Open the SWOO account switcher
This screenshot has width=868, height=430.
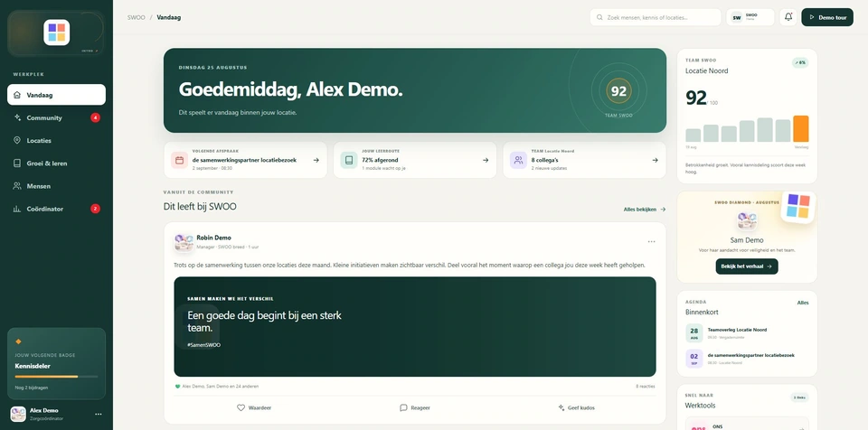750,17
